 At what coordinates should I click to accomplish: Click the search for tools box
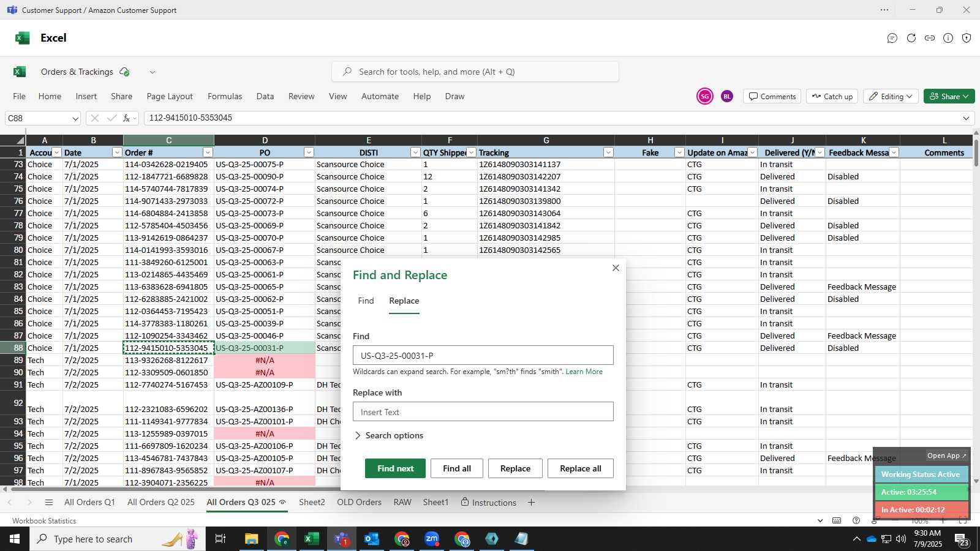(x=475, y=72)
